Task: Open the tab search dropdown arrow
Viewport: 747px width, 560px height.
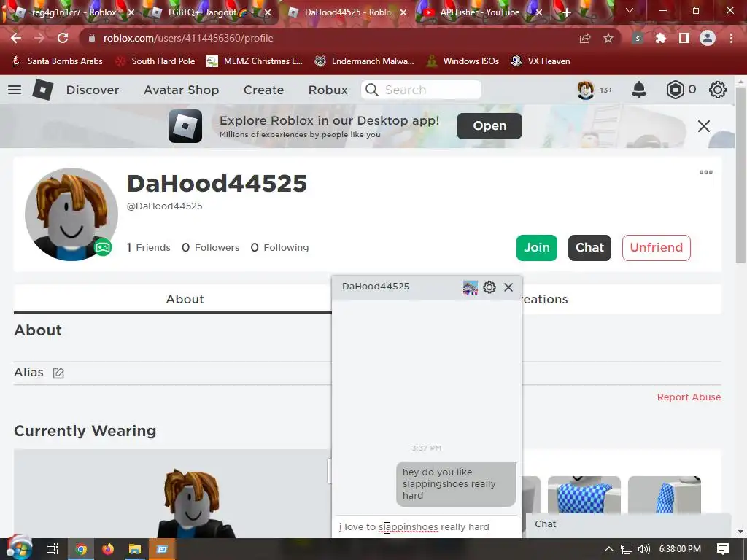Action: point(630,10)
